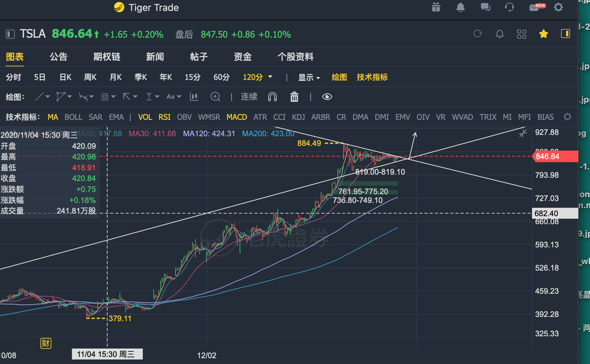
Task: Enable the BOLL indicator
Action: tap(73, 117)
